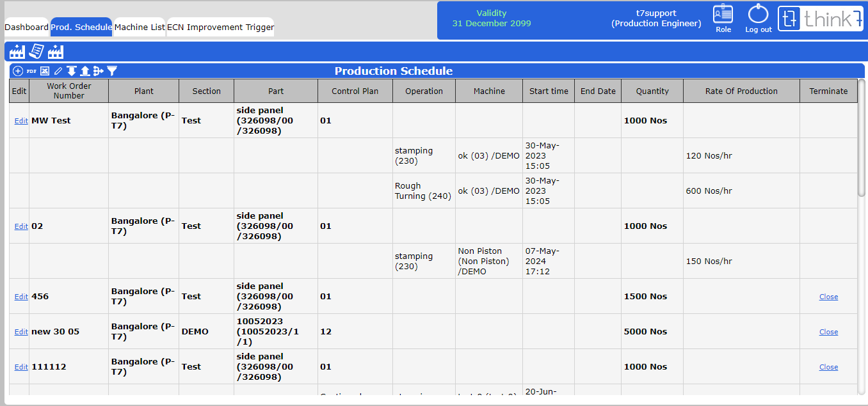This screenshot has width=868, height=406.
Task: Click the factory inward icon above toolbar
Action: [17, 51]
